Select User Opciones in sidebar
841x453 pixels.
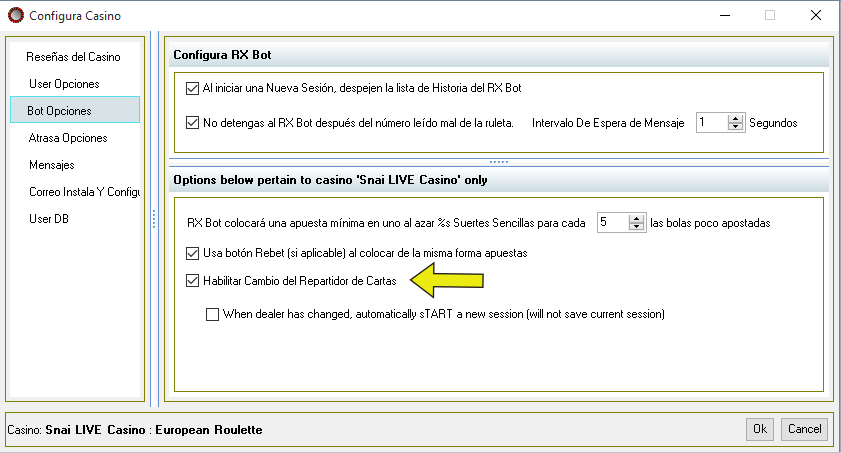[x=64, y=84]
